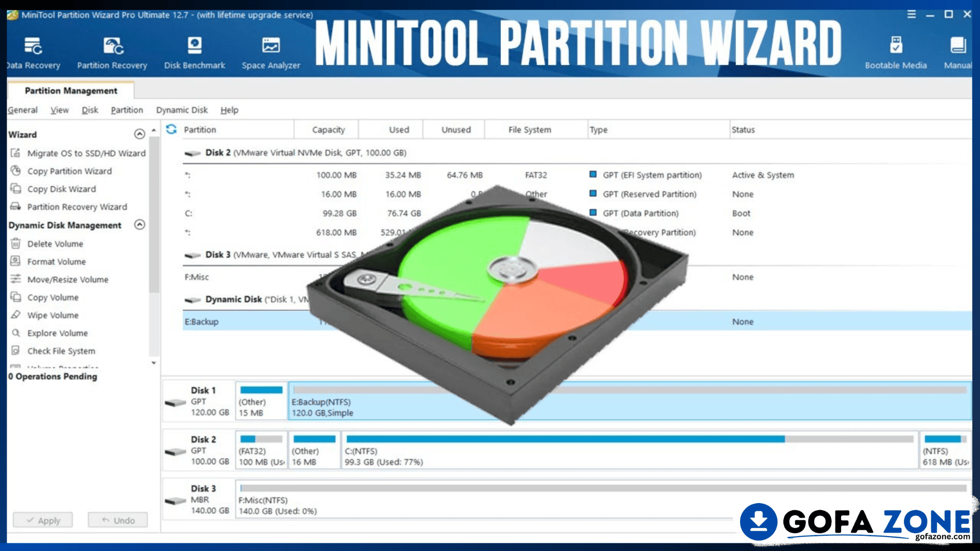
Task: Open Space Analyzer tool
Action: point(271,53)
